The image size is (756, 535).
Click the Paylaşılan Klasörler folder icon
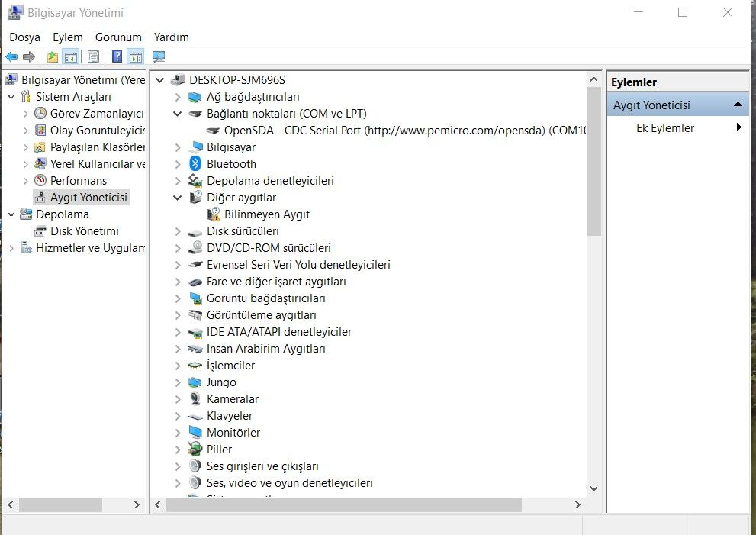pyautogui.click(x=40, y=147)
